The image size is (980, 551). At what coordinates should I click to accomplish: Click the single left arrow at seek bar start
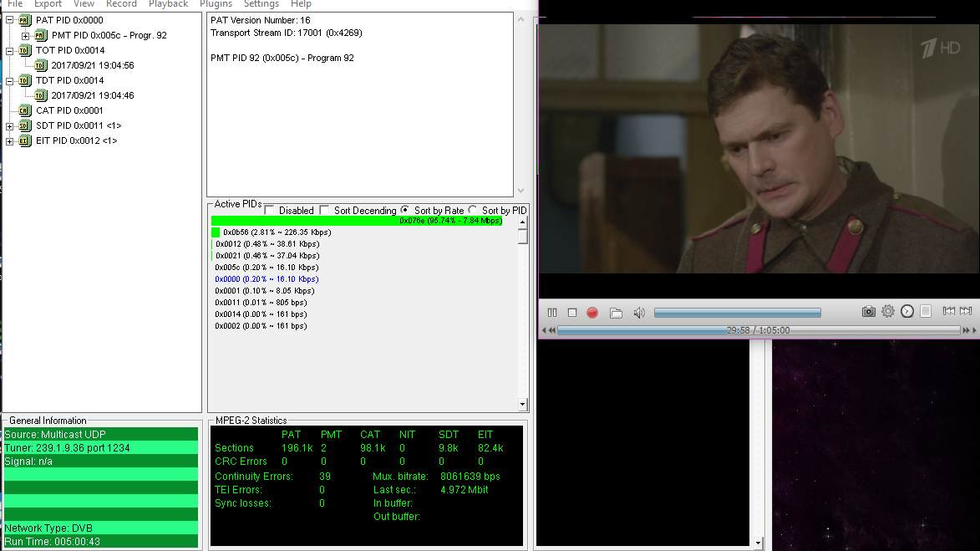pyautogui.click(x=544, y=330)
